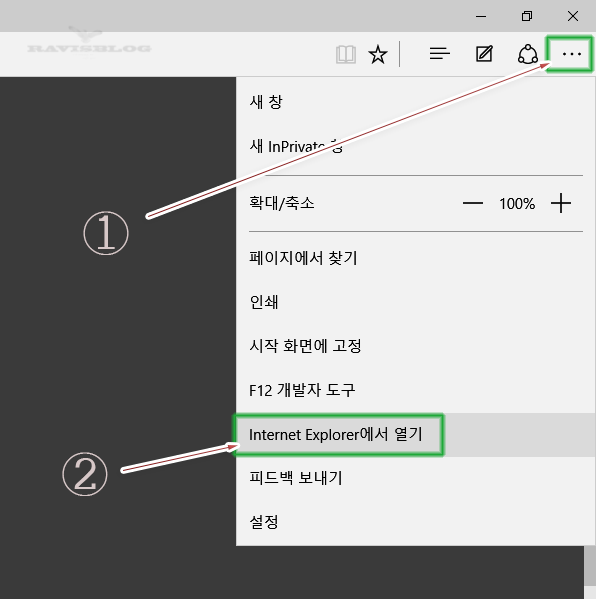Open the Reading view book icon
This screenshot has height=599, width=596.
point(346,54)
